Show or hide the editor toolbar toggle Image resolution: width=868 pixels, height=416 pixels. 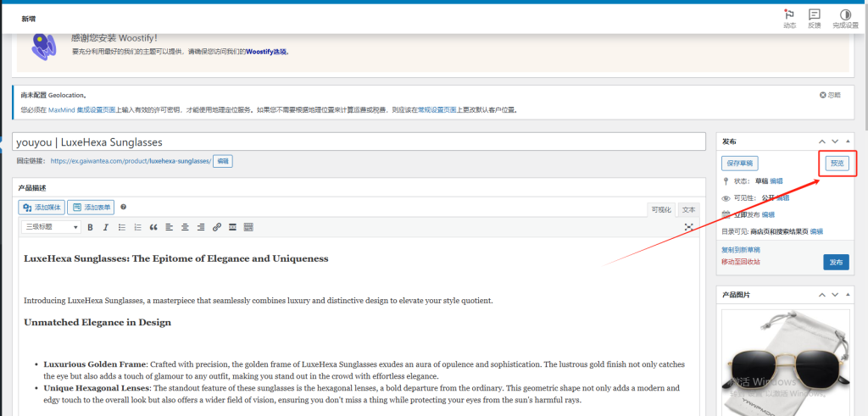(x=248, y=227)
